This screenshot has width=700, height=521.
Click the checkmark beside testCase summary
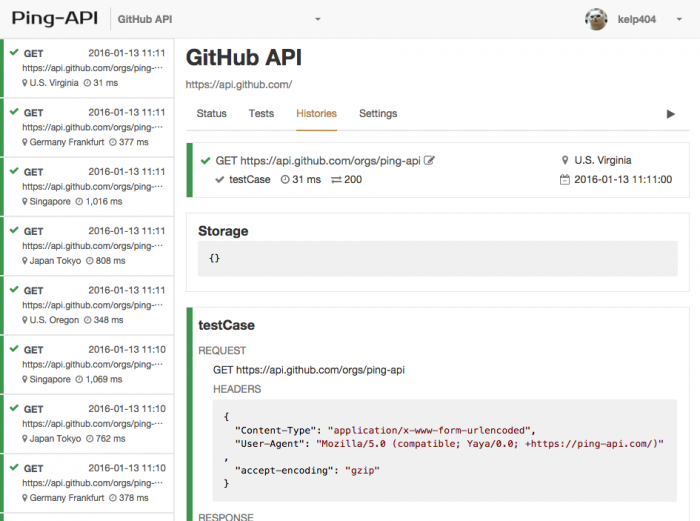[x=220, y=179]
